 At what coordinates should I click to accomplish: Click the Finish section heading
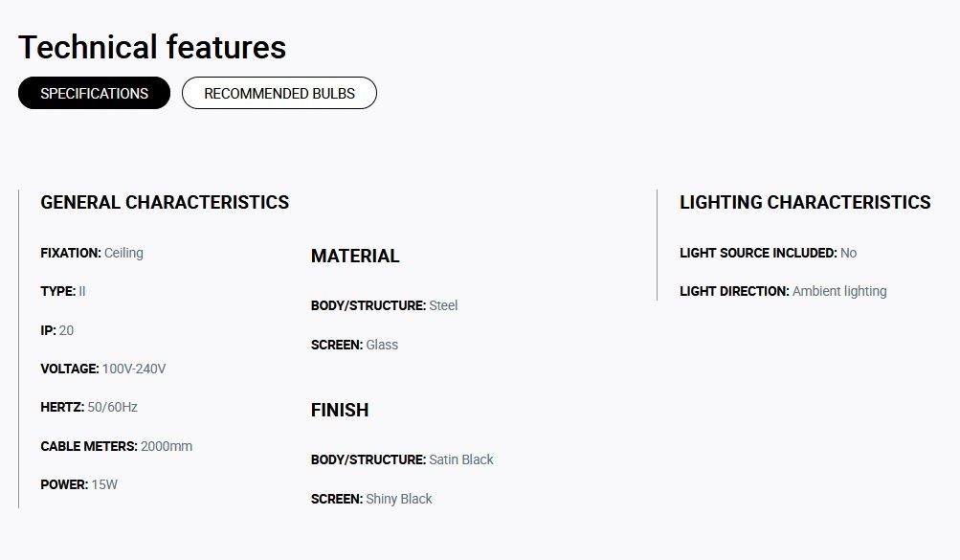pos(340,410)
